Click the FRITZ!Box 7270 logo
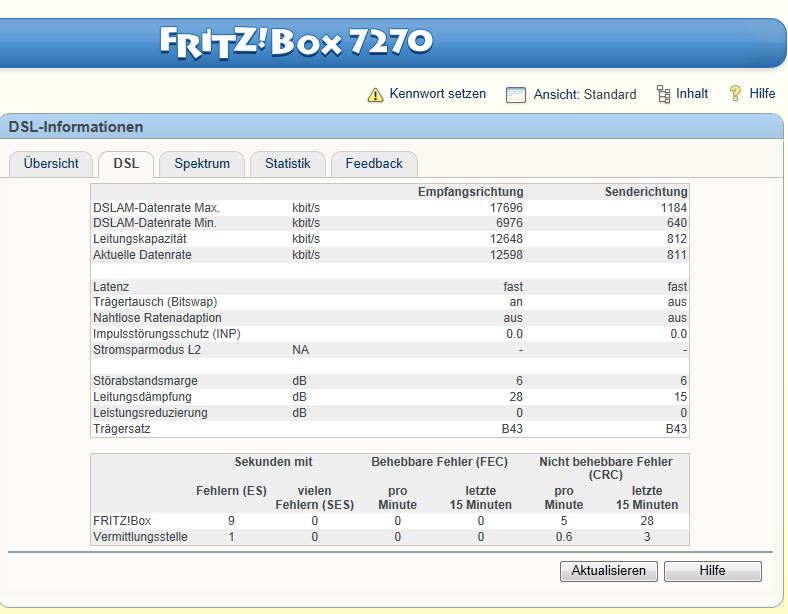The height and width of the screenshot is (614, 788). 296,42
